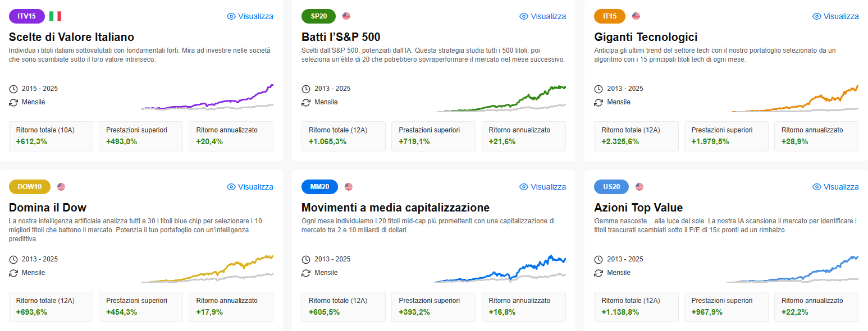Viewport: 868px width, 331px height.
Task: Click the US flag next to DOW10 badge
Action: (61, 187)
